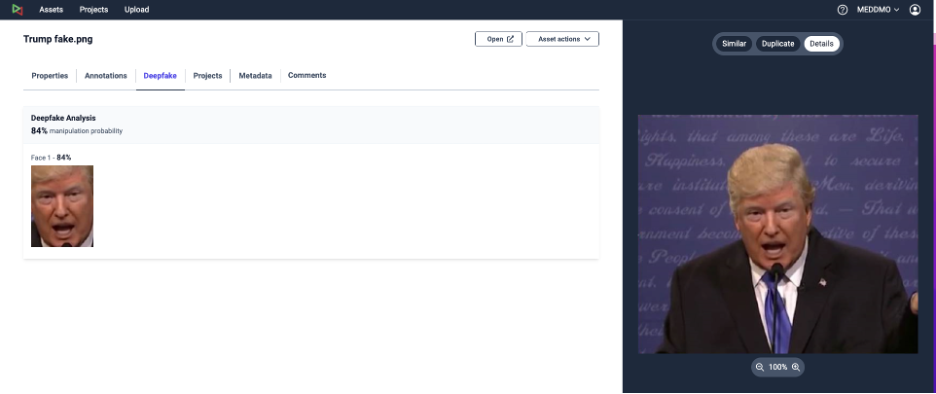This screenshot has height=394, width=936.
Task: Open the Upload page link
Action: [x=137, y=10]
